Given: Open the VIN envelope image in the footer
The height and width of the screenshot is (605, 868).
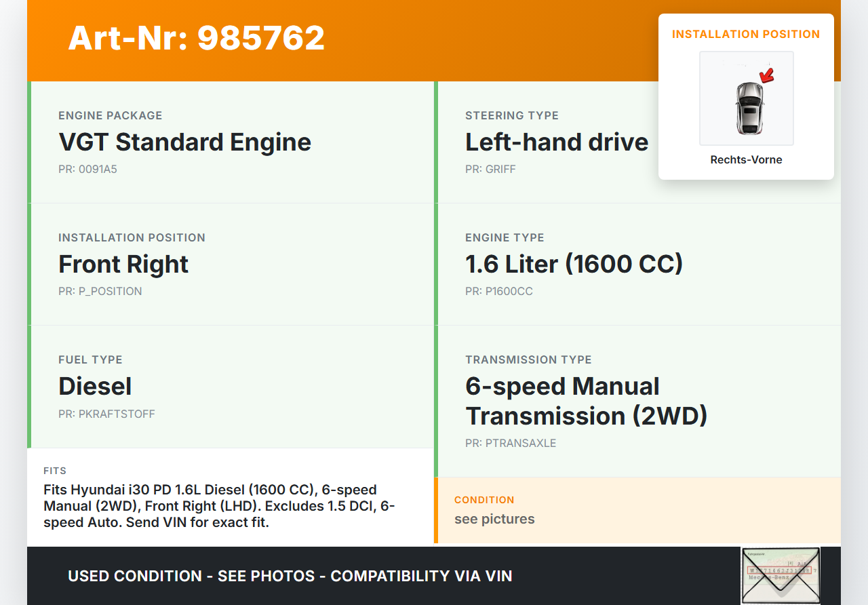Looking at the screenshot, I should (x=780, y=575).
